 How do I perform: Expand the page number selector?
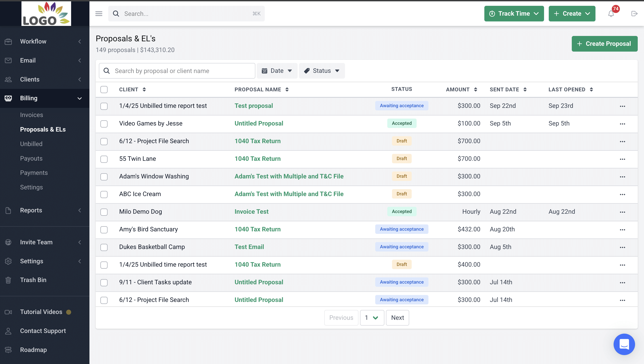(x=372, y=318)
